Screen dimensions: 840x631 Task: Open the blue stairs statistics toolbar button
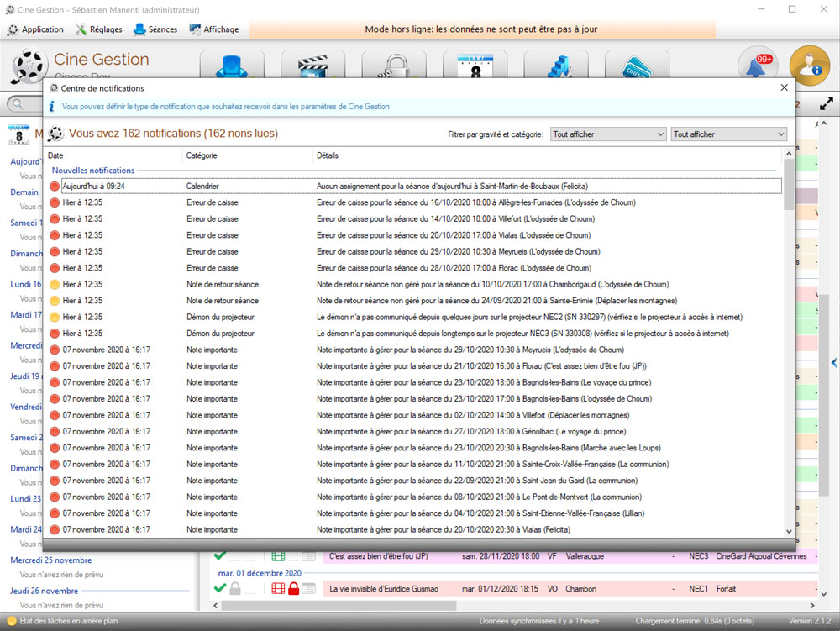(556, 65)
